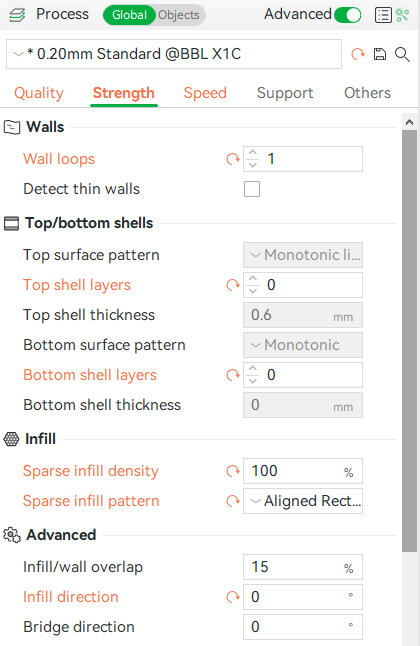
Task: Reset Sparse infill density value
Action: 233,471
